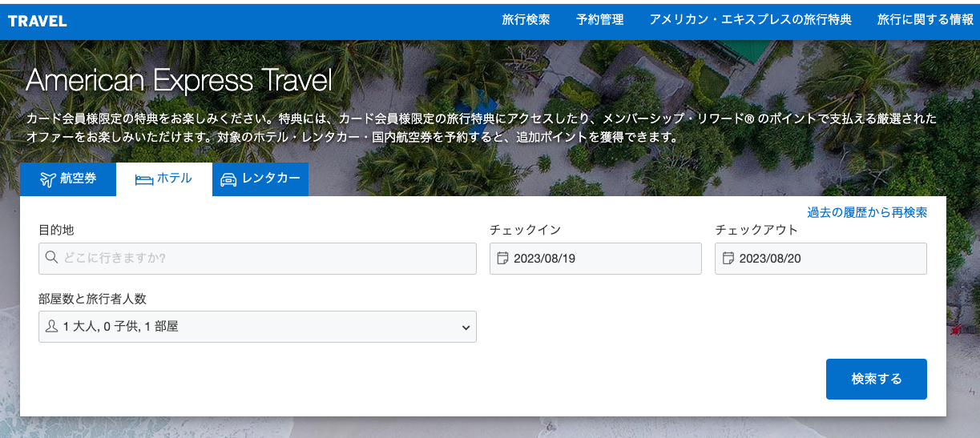This screenshot has width=980, height=438.
Task: Expand the 部屋数と旅行者人数 dropdown
Action: (x=257, y=327)
